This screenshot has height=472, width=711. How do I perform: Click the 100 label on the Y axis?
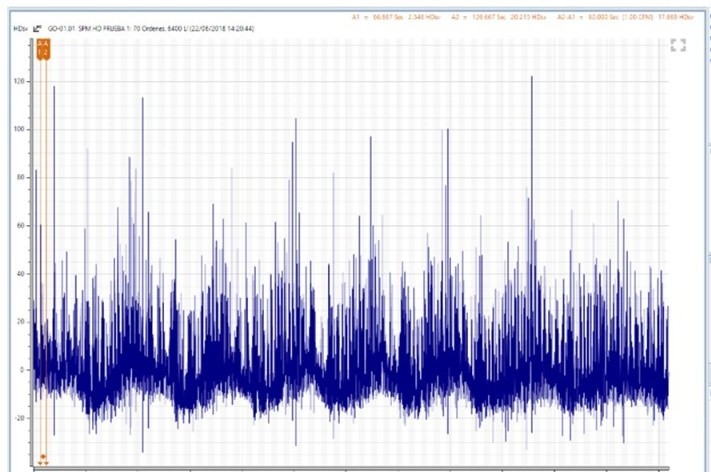point(17,129)
